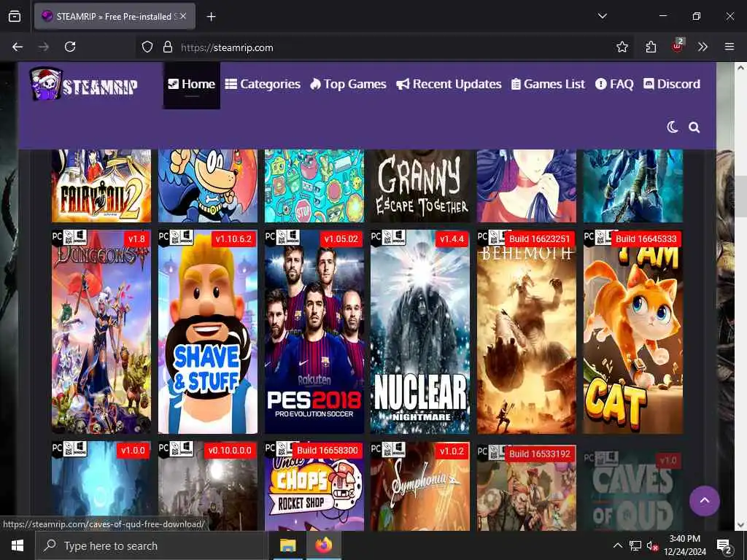
Task: Expand the list all tabs dropdown
Action: tap(602, 16)
